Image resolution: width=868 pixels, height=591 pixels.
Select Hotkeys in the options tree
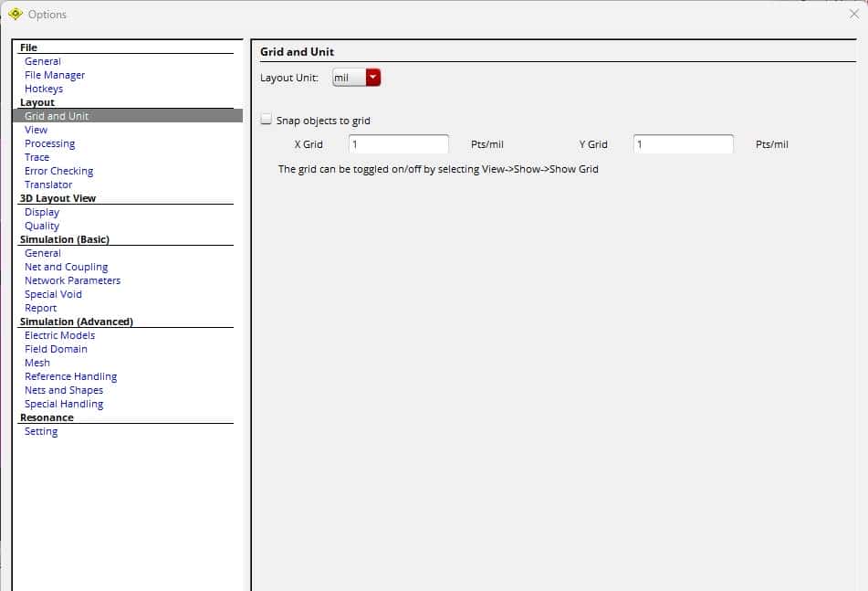point(44,89)
